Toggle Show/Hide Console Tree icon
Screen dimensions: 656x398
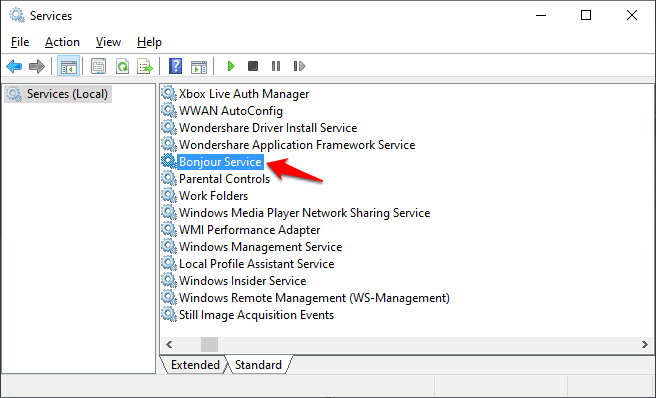68,66
